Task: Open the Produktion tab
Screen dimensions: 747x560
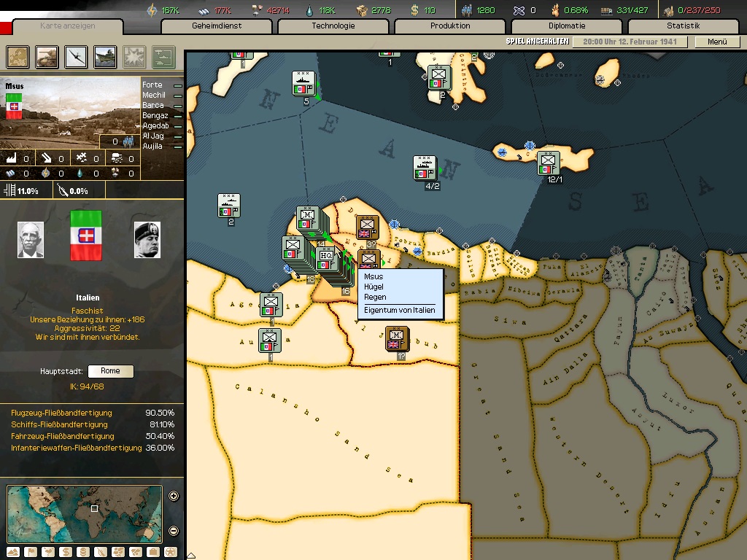Action: pos(450,26)
